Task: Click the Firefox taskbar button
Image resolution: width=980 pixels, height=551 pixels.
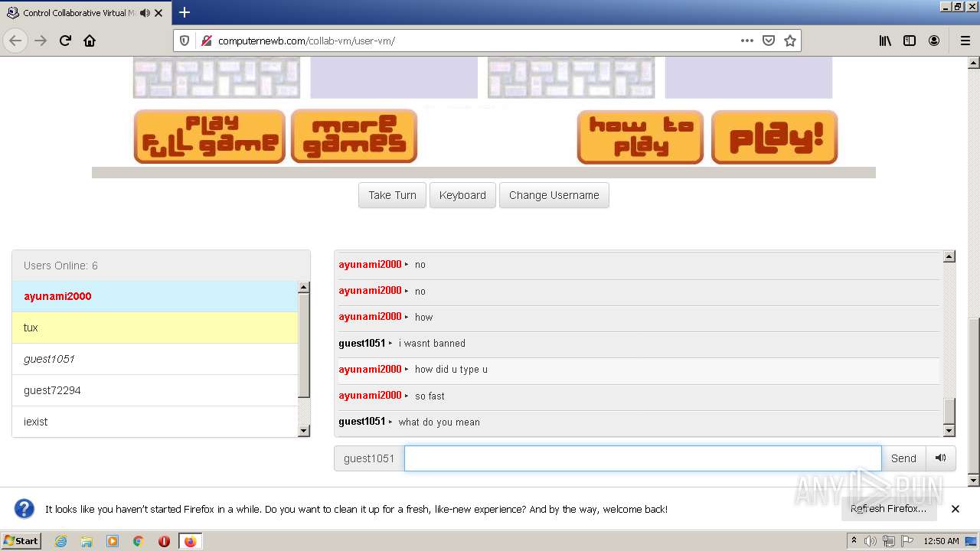Action: tap(191, 541)
